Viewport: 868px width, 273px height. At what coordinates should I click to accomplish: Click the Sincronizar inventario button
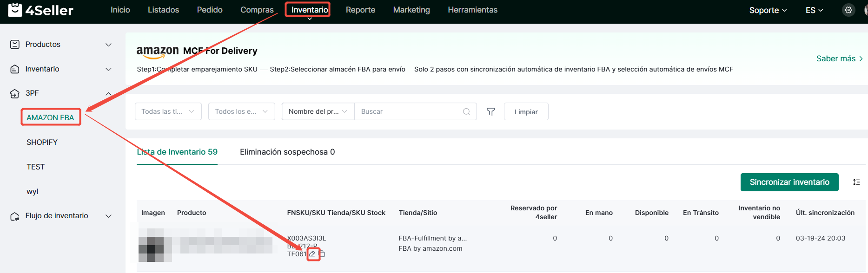(x=789, y=182)
